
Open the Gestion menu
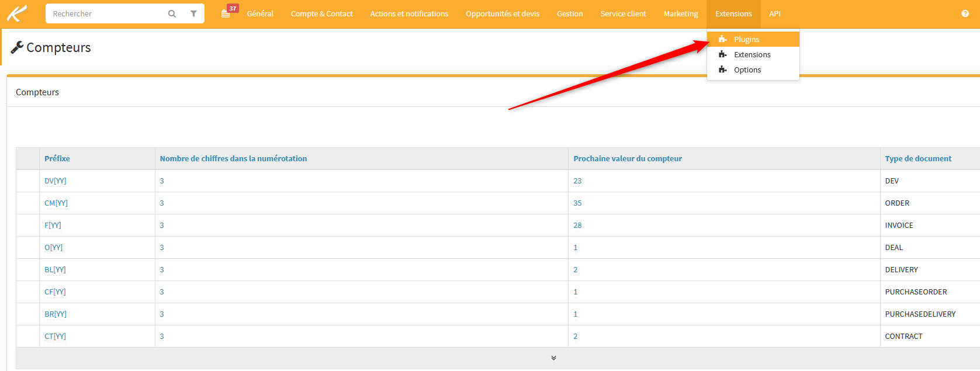[x=570, y=13]
